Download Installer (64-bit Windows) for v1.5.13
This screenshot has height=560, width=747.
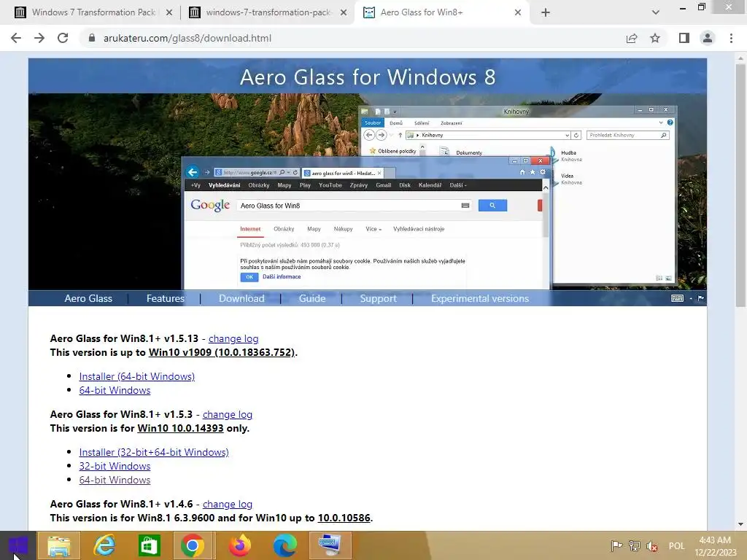[x=136, y=376]
